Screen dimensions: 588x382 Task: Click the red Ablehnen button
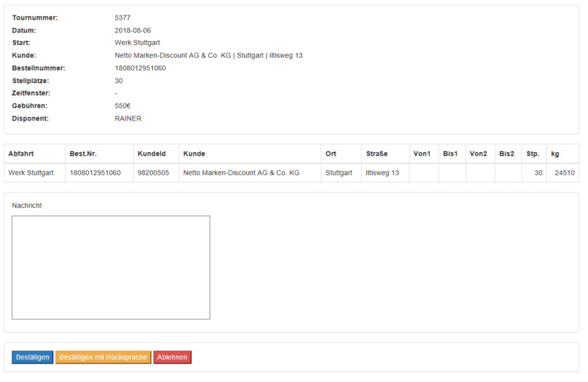click(x=172, y=357)
